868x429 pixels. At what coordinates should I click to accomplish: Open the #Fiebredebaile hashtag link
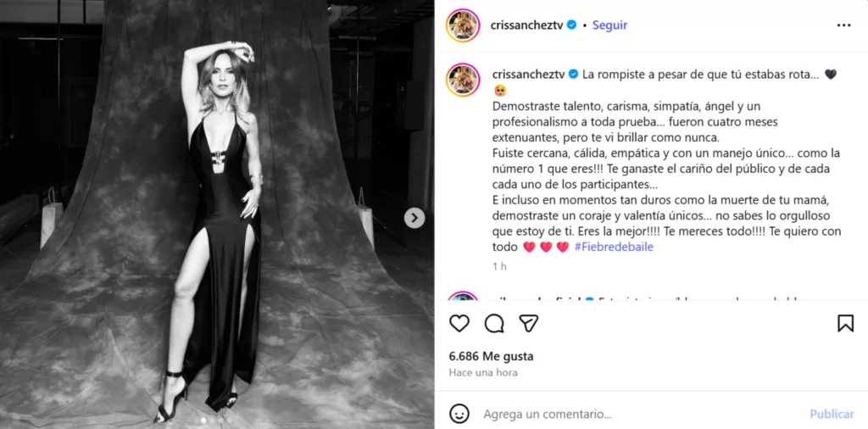[x=614, y=247]
